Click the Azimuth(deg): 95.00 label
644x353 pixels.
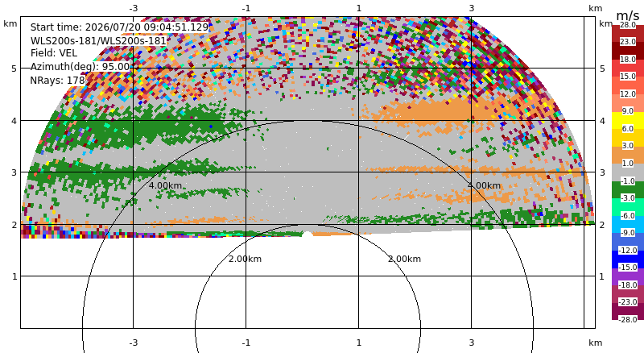(x=80, y=67)
